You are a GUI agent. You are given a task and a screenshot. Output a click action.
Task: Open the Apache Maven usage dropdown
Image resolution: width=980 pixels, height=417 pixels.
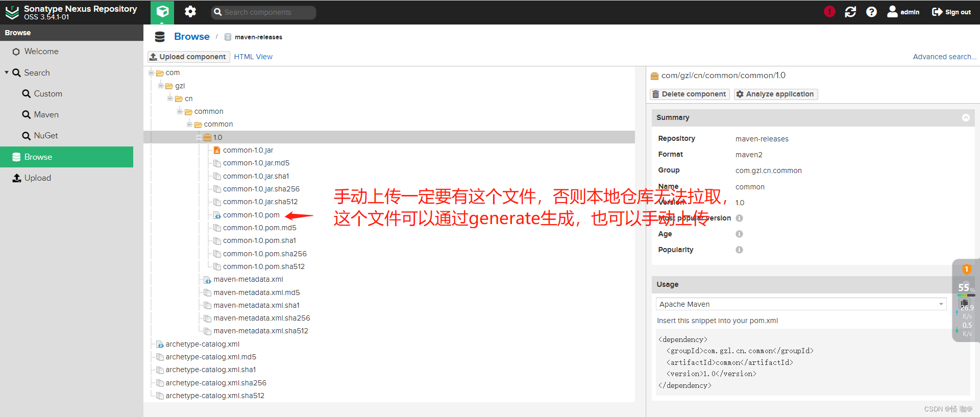[x=801, y=304]
